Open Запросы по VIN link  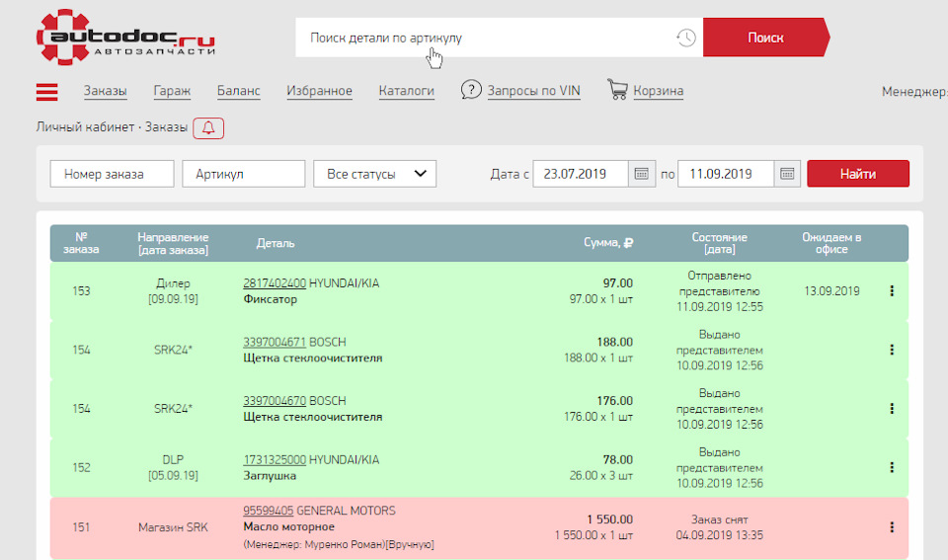point(534,91)
